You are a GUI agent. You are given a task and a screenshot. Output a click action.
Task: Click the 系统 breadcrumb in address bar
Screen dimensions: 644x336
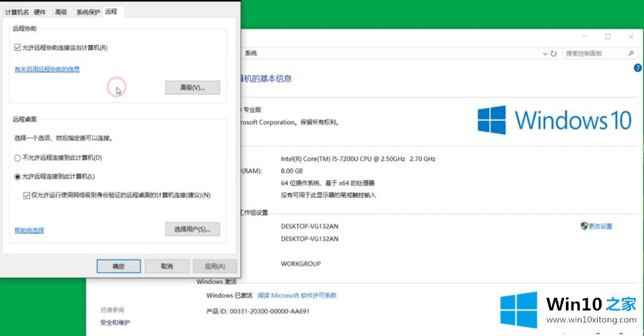[251, 53]
